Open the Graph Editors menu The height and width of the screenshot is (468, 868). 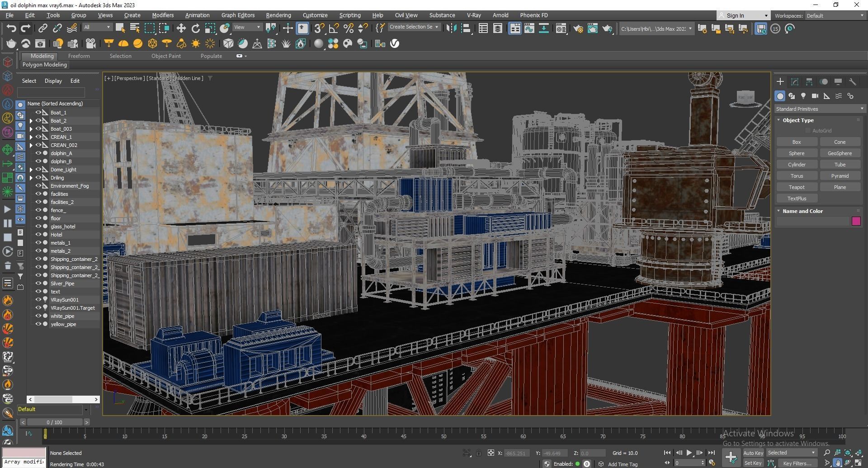click(x=238, y=15)
